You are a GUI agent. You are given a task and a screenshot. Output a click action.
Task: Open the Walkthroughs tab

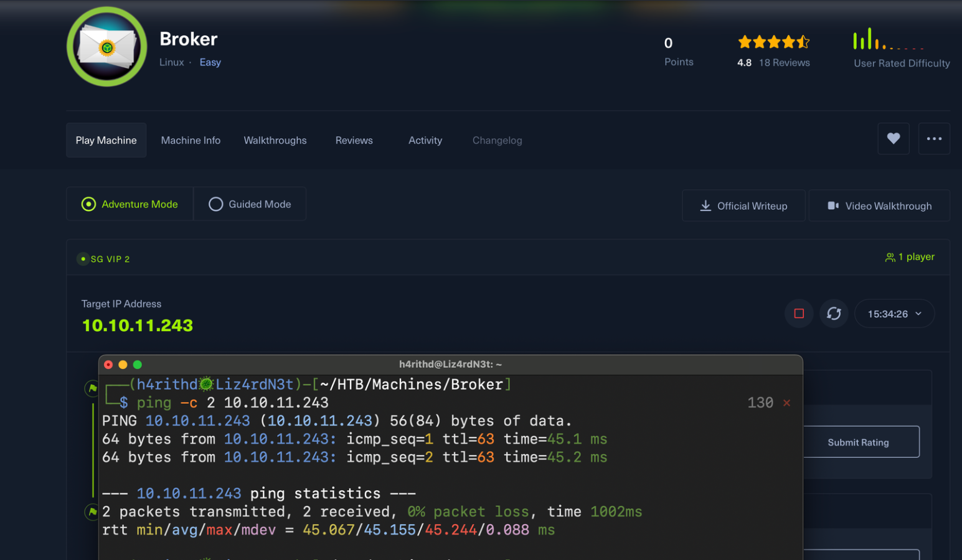coord(275,141)
